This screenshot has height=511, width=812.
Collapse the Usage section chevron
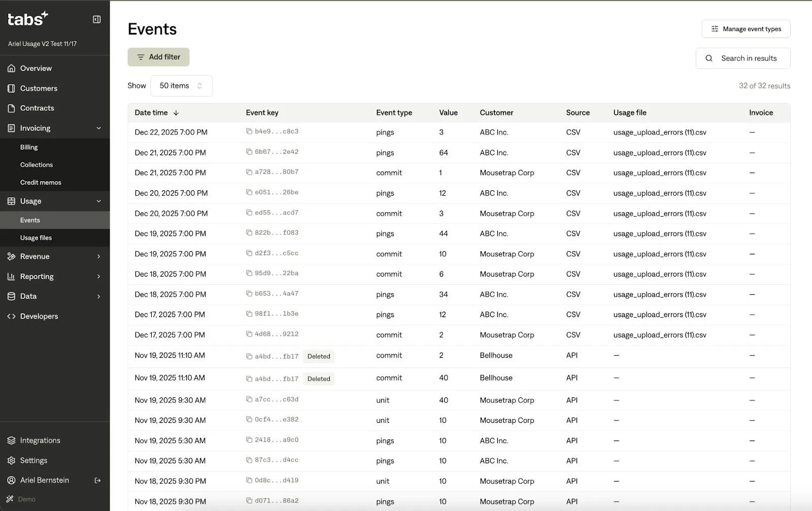[x=99, y=201]
